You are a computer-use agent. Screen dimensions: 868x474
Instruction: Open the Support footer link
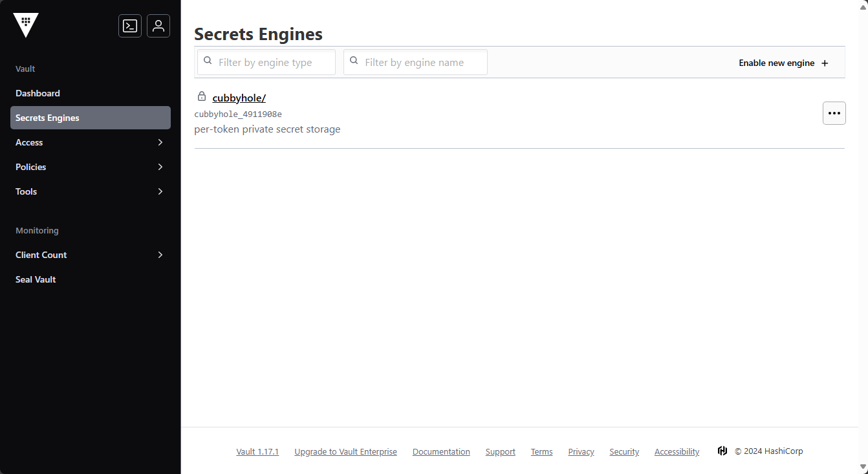[x=501, y=451]
